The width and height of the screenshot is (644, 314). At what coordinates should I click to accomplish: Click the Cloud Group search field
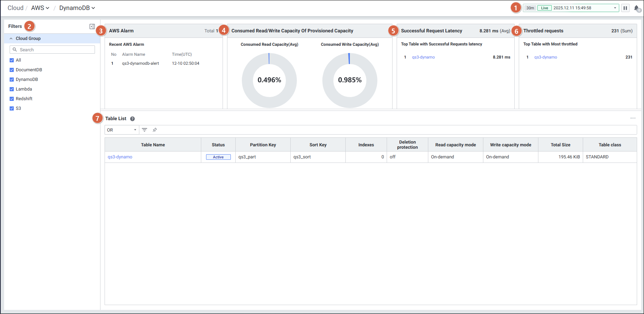point(55,50)
